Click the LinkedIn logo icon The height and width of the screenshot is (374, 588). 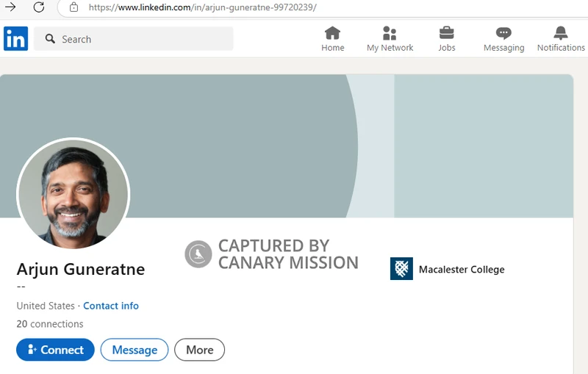click(15, 39)
